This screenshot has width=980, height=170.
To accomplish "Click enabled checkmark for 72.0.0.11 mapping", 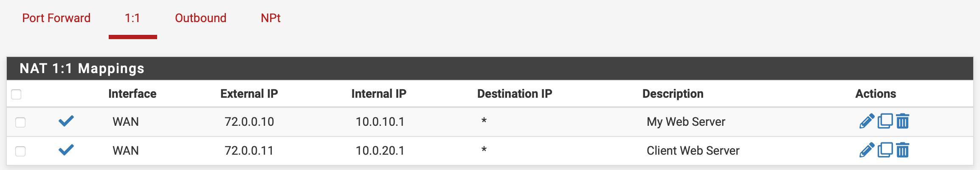I will point(66,150).
